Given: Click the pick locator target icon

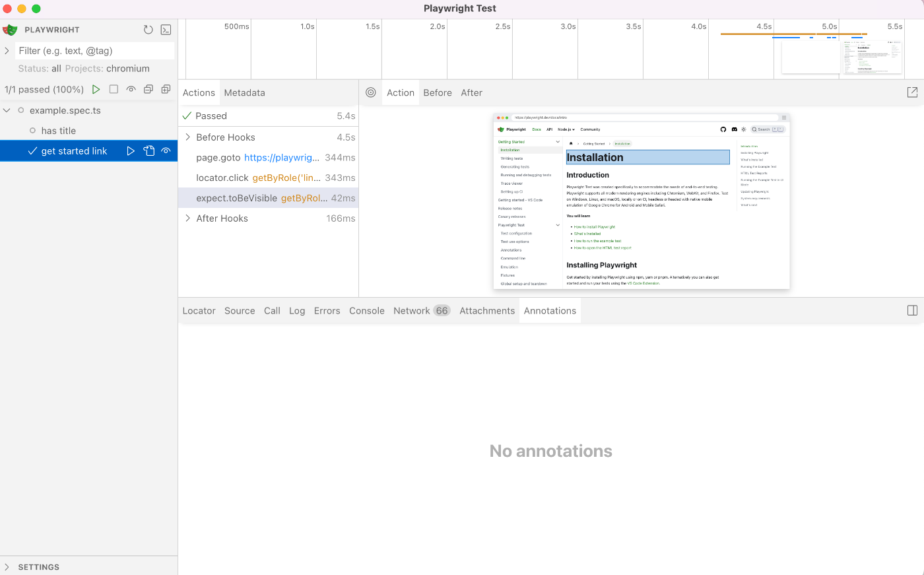Looking at the screenshot, I should tap(371, 92).
